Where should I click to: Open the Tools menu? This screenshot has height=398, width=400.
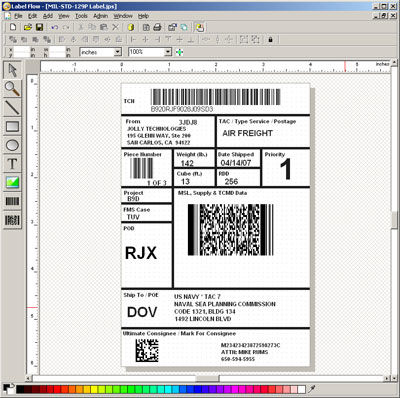point(81,16)
